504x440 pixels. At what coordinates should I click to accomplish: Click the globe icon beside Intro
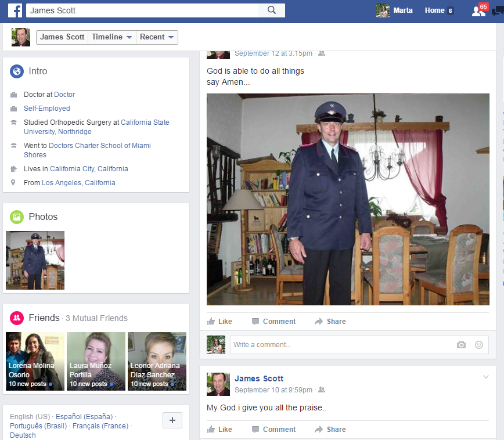17,71
